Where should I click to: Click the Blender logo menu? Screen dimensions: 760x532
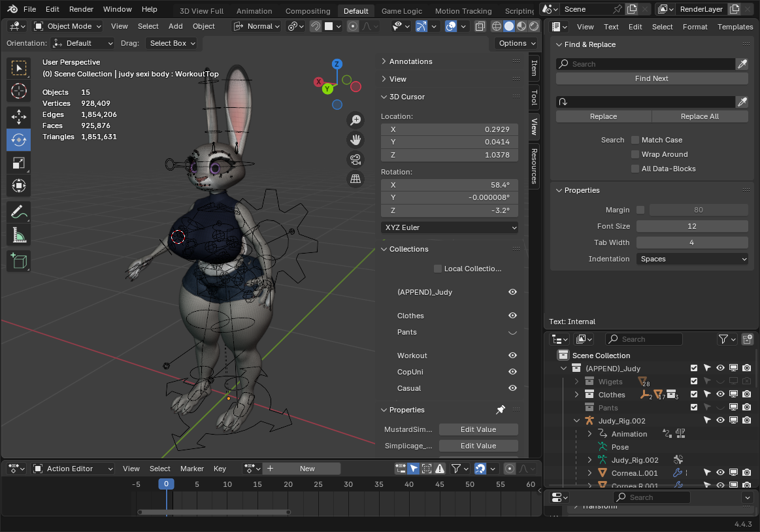coord(12,9)
